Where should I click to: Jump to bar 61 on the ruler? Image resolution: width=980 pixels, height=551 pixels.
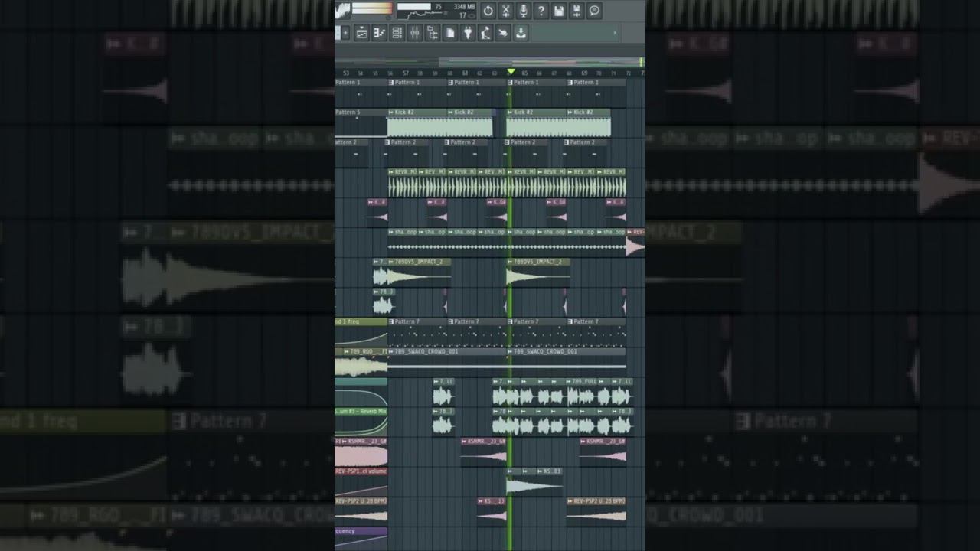465,73
